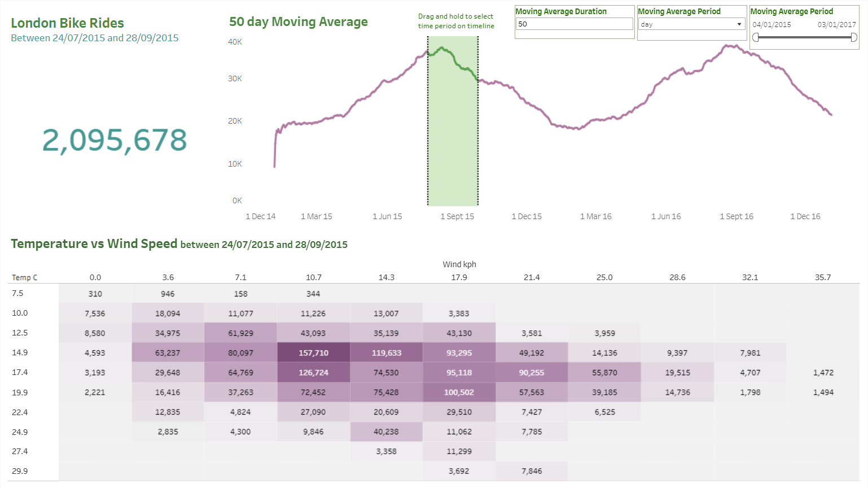The width and height of the screenshot is (868, 488).
Task: Click the left handle of date range slider
Action: click(x=756, y=37)
